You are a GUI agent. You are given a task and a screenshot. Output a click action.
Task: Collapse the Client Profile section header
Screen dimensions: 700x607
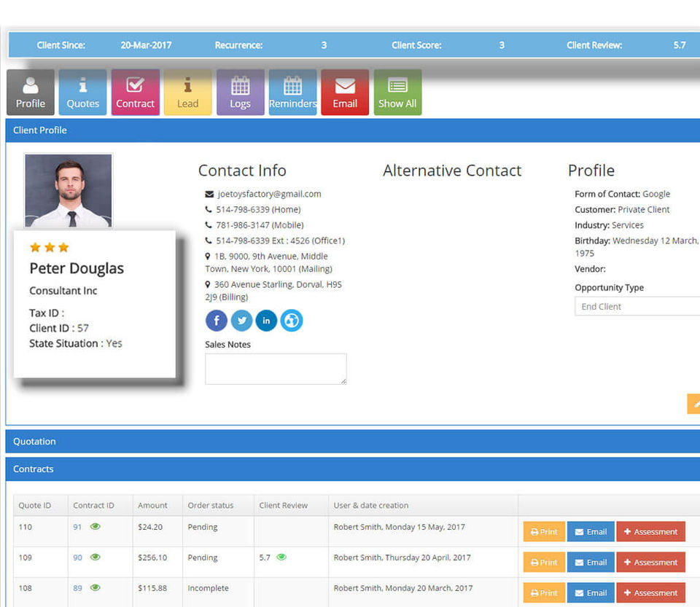pyautogui.click(x=353, y=130)
